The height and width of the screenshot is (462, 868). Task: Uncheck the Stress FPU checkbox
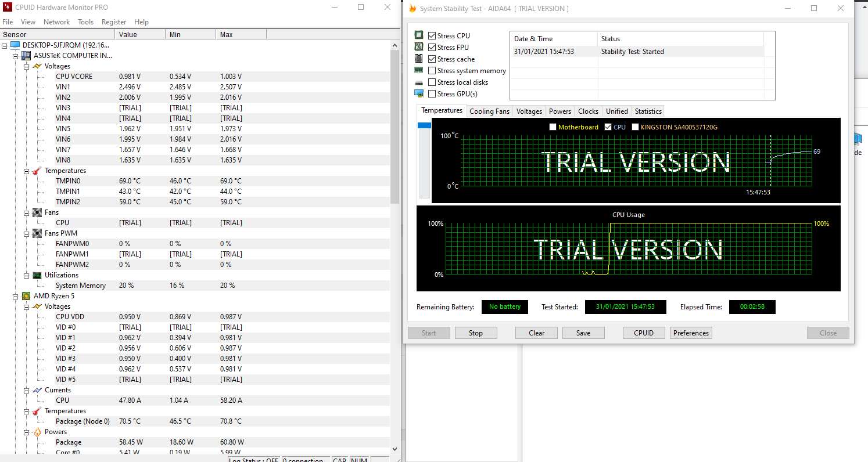click(432, 48)
